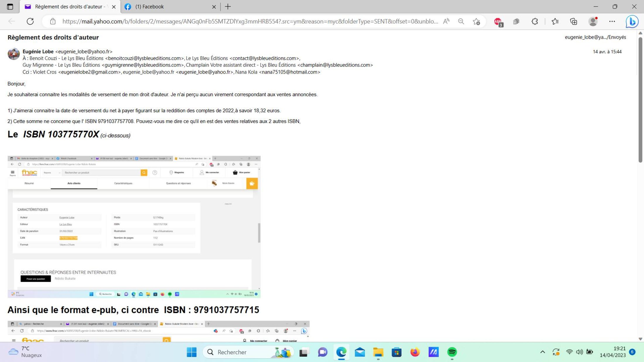Click the page vertical scrollbar
Screen dimensions: 644x362
[x=640, y=99]
